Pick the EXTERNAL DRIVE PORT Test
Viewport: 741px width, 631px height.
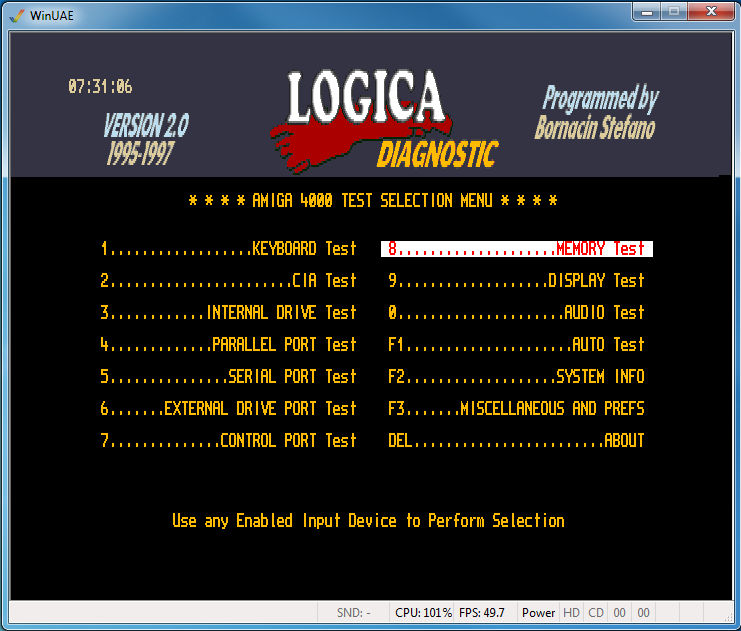(x=228, y=409)
